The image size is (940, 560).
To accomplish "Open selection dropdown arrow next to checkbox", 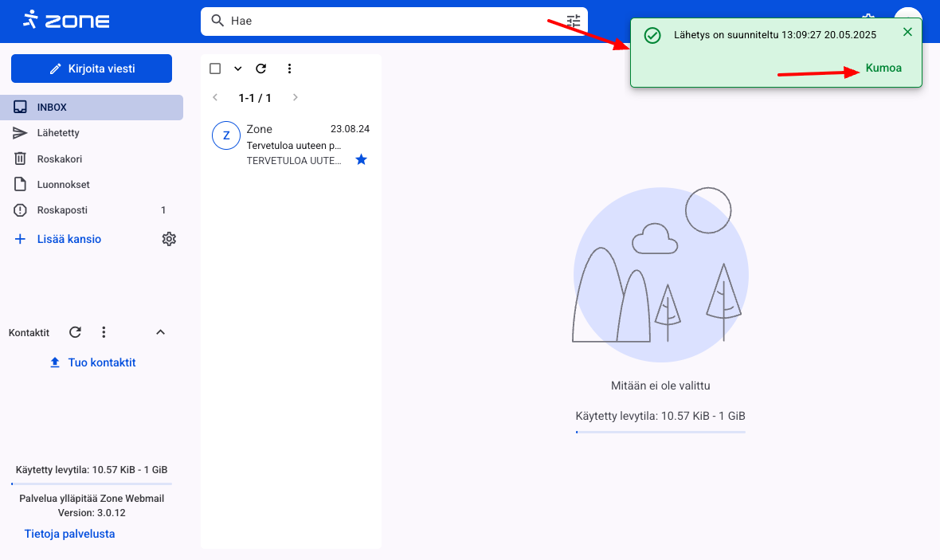I will [237, 69].
